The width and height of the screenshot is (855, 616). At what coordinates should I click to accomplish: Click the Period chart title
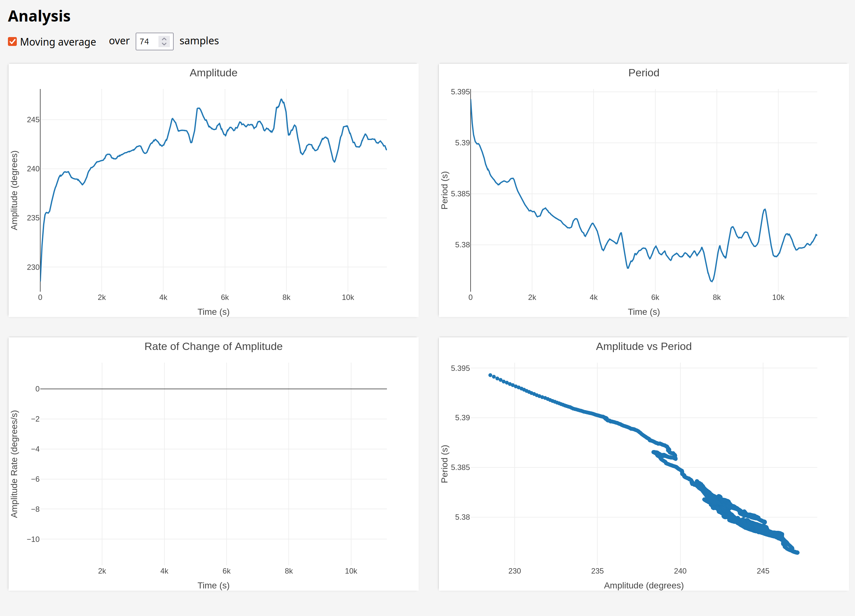click(644, 73)
